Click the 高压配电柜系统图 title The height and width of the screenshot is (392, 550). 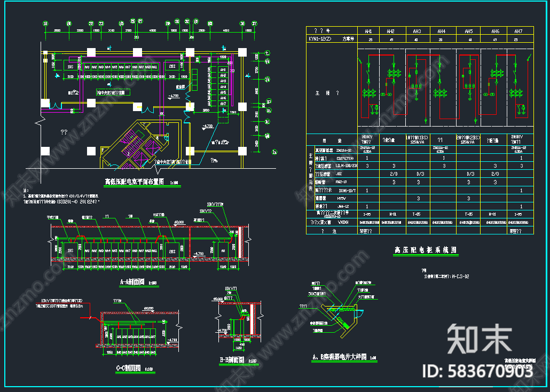coord(425,249)
